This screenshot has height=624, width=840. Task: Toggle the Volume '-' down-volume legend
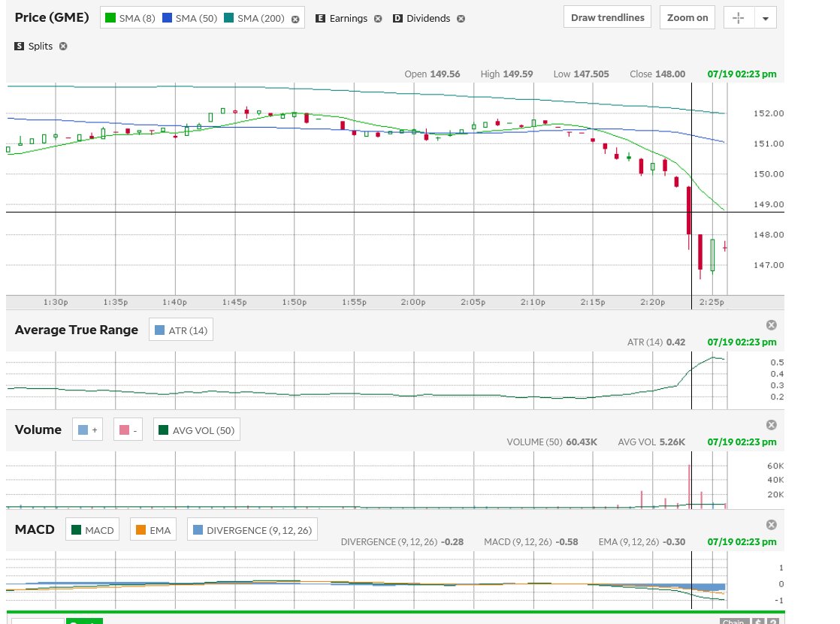(x=128, y=430)
